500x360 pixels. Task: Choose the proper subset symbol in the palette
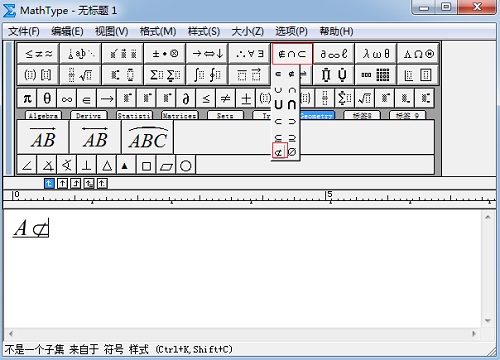279,122
